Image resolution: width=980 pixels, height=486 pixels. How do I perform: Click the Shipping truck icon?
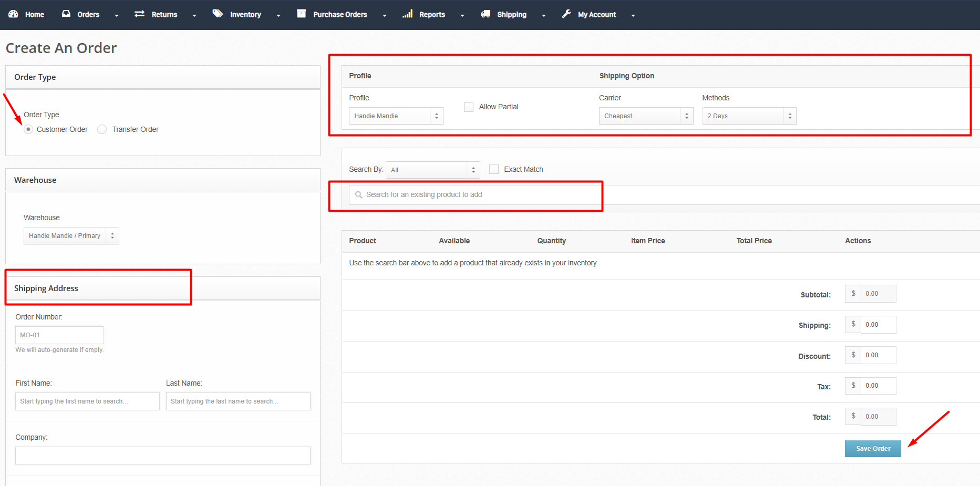pos(486,14)
